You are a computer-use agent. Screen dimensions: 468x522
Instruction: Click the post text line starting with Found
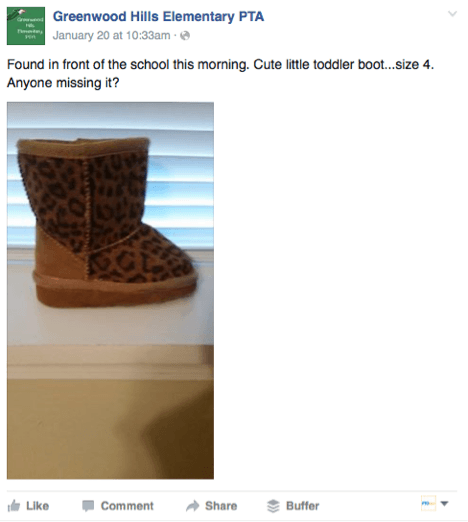pyautogui.click(x=221, y=64)
